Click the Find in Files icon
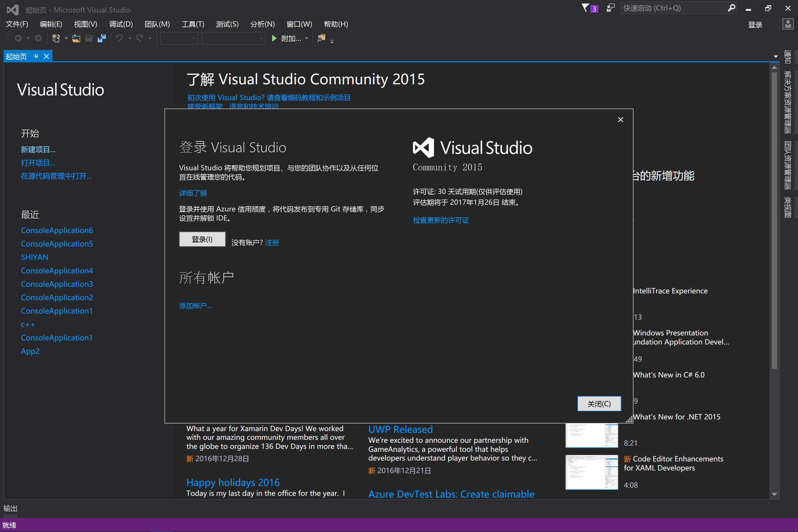Screen dimensions: 798x532 pos(321,38)
